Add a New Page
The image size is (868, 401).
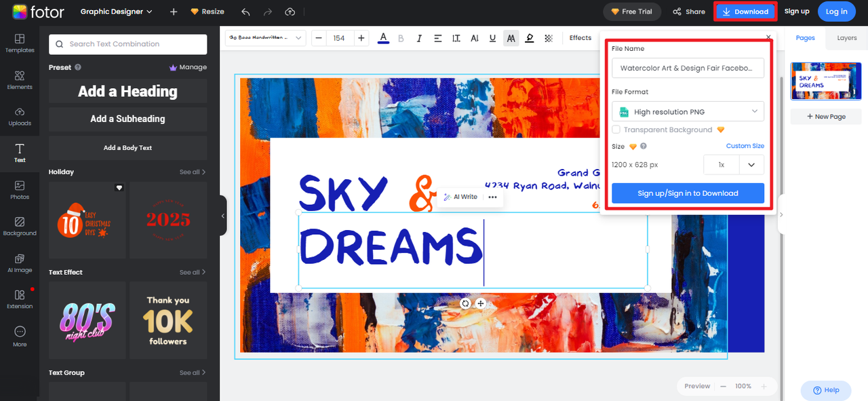coord(826,117)
